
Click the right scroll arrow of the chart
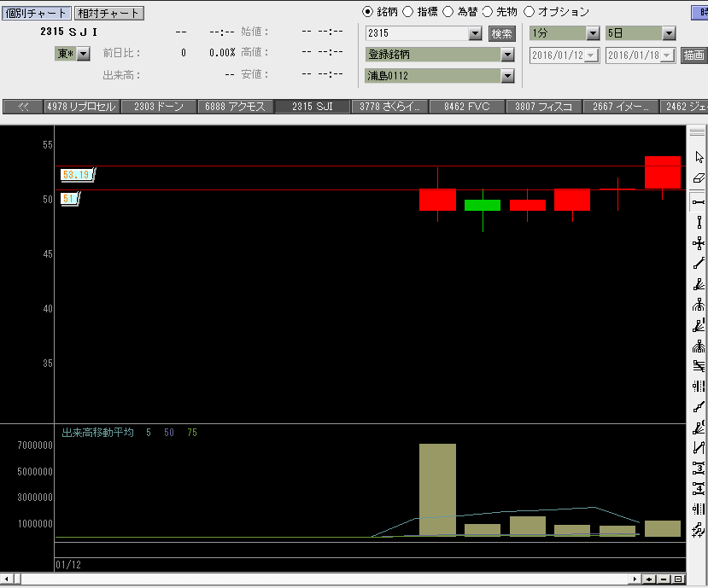[635, 579]
